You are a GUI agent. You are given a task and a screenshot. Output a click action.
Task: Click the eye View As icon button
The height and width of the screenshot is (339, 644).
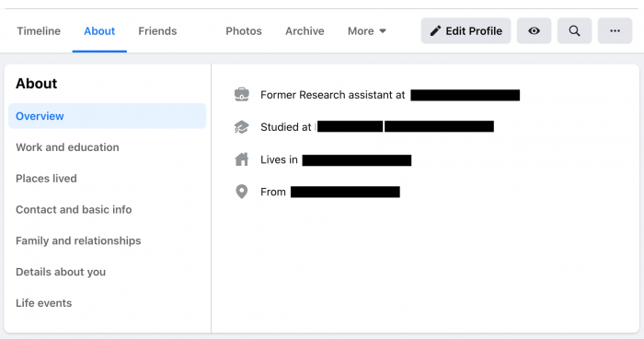coord(534,30)
